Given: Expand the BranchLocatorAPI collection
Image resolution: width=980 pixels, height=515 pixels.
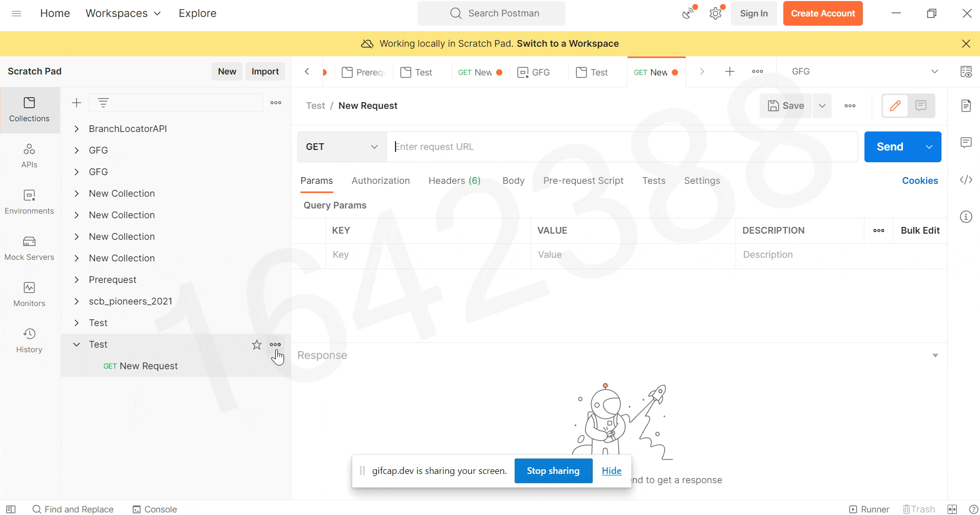Looking at the screenshot, I should (77, 129).
